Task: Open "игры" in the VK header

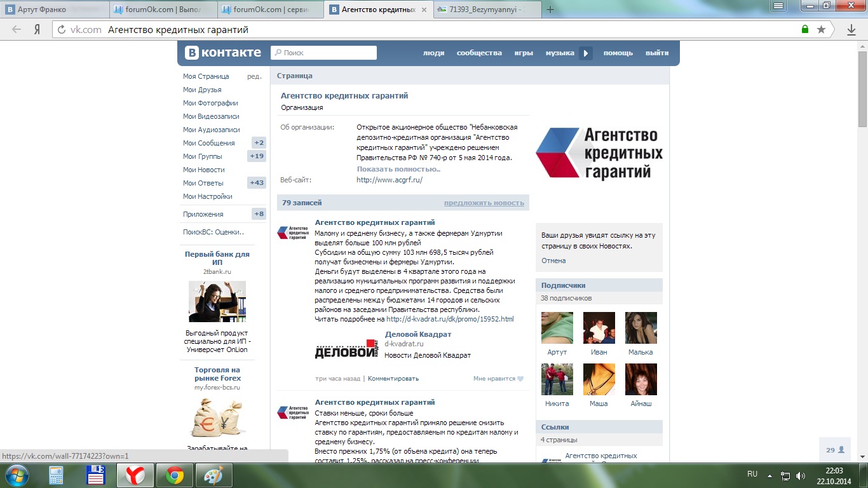Action: pos(524,53)
